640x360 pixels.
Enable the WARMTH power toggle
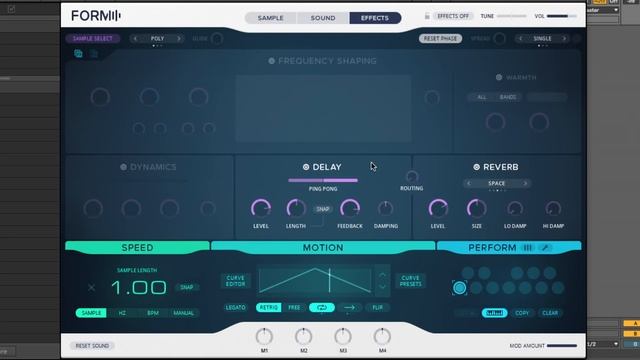click(x=499, y=77)
